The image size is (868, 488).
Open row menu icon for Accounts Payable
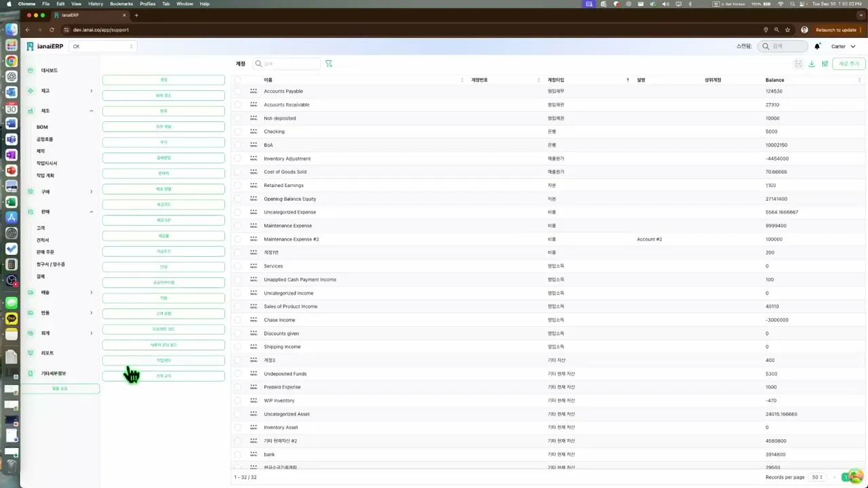click(x=254, y=91)
